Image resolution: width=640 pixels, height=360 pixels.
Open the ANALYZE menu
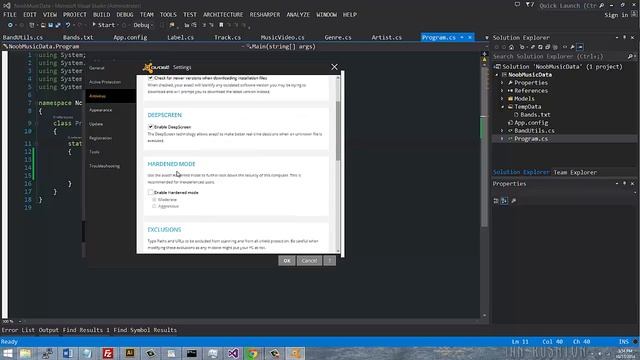(298, 14)
